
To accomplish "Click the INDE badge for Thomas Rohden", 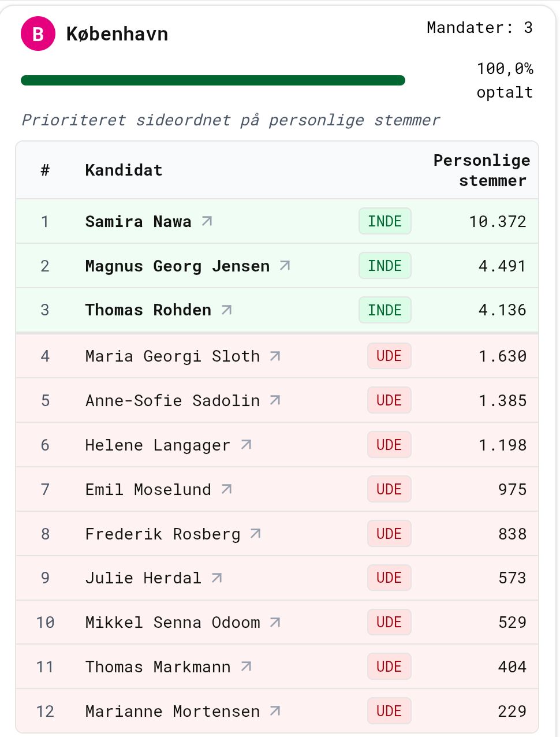I will (385, 310).
